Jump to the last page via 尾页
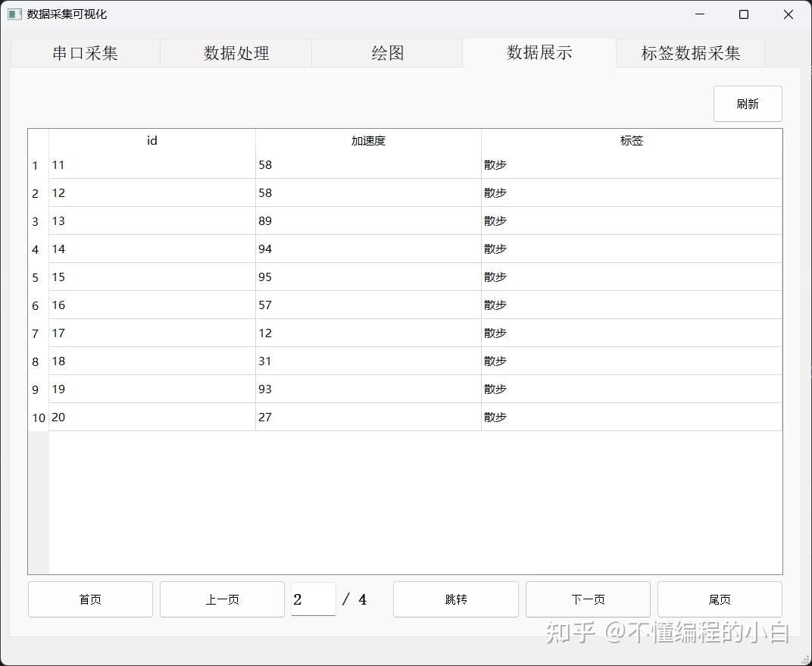812x666 pixels. pyautogui.click(x=720, y=599)
